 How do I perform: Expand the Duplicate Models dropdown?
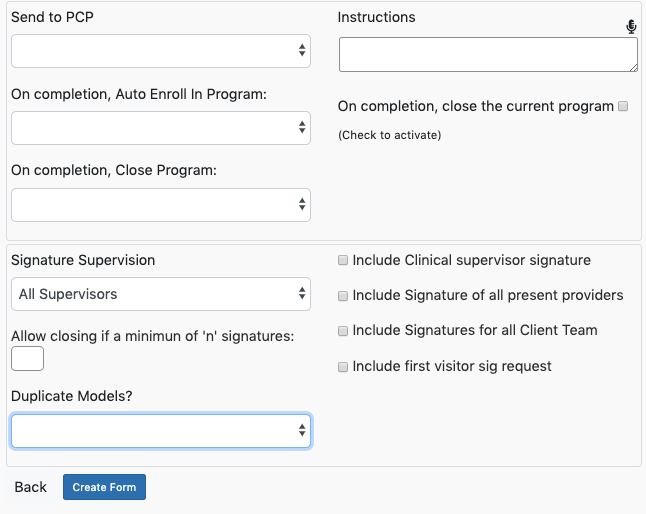[x=161, y=431]
